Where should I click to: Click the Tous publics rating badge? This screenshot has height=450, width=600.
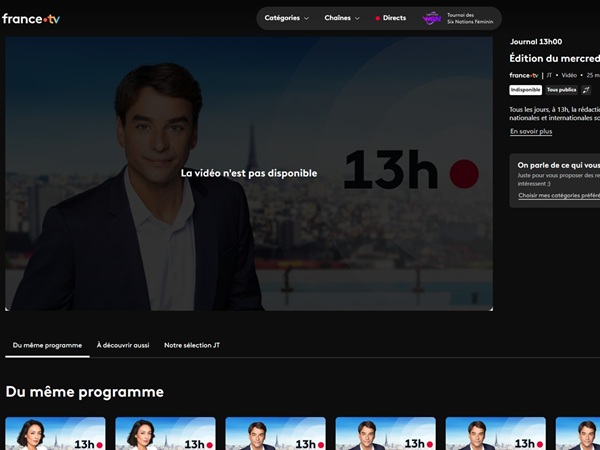coord(561,90)
